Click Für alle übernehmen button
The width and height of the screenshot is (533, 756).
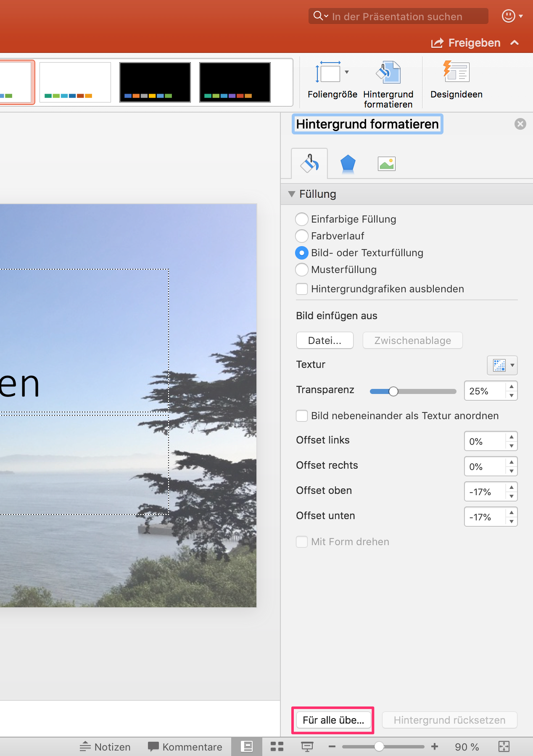pyautogui.click(x=334, y=720)
